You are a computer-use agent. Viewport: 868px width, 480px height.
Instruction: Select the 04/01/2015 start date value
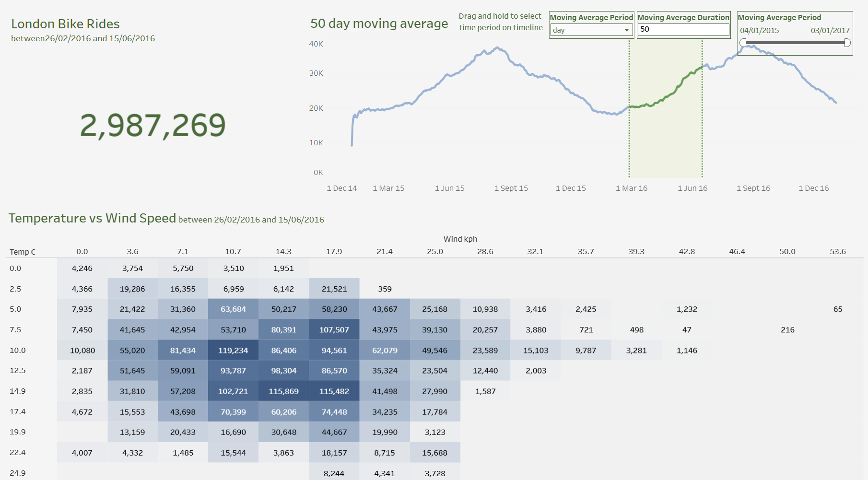click(x=759, y=31)
